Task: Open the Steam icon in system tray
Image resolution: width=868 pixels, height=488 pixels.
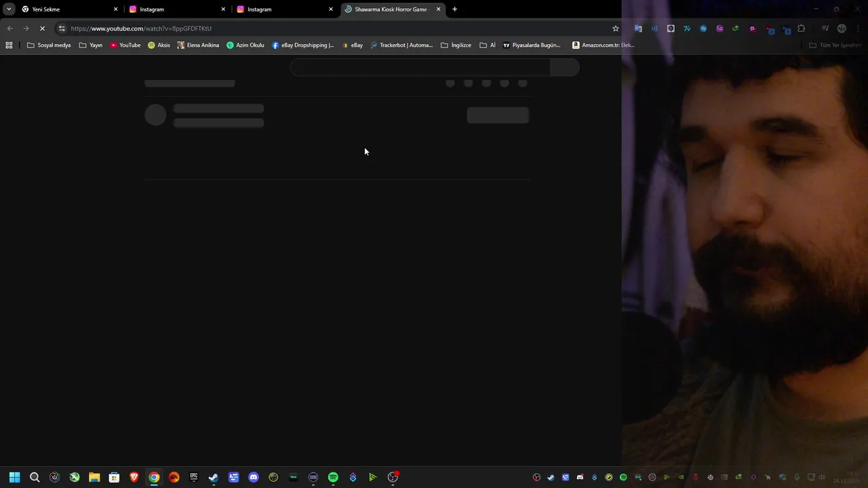Action: pos(551,477)
